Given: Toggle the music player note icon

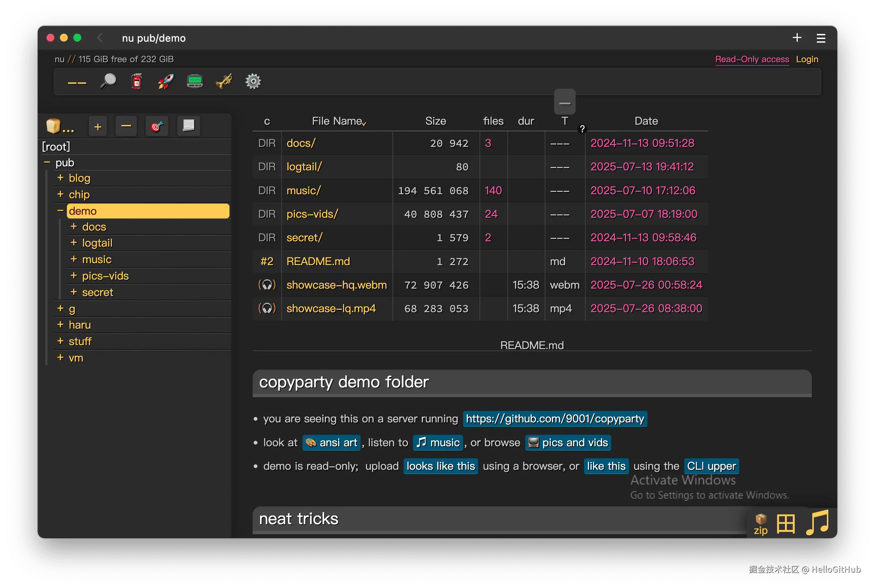Looking at the screenshot, I should 818,522.
